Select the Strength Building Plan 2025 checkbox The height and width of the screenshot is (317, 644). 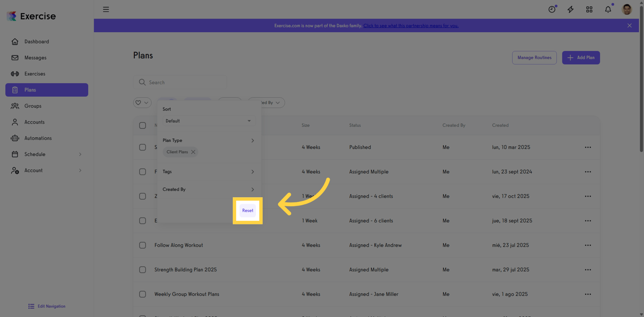pyautogui.click(x=143, y=269)
